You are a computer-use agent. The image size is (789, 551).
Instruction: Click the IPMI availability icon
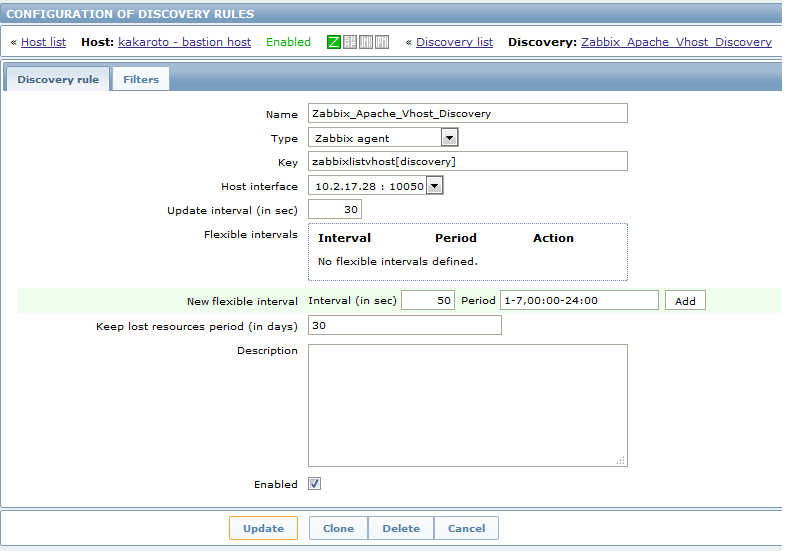[382, 42]
